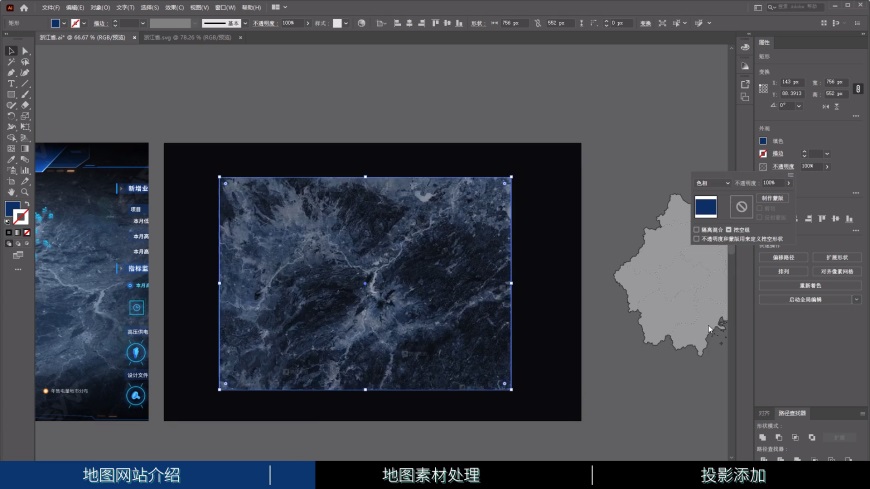Screen dimensions: 870x489
Task: Open the Transform more options ellipsis
Action: 856,116
